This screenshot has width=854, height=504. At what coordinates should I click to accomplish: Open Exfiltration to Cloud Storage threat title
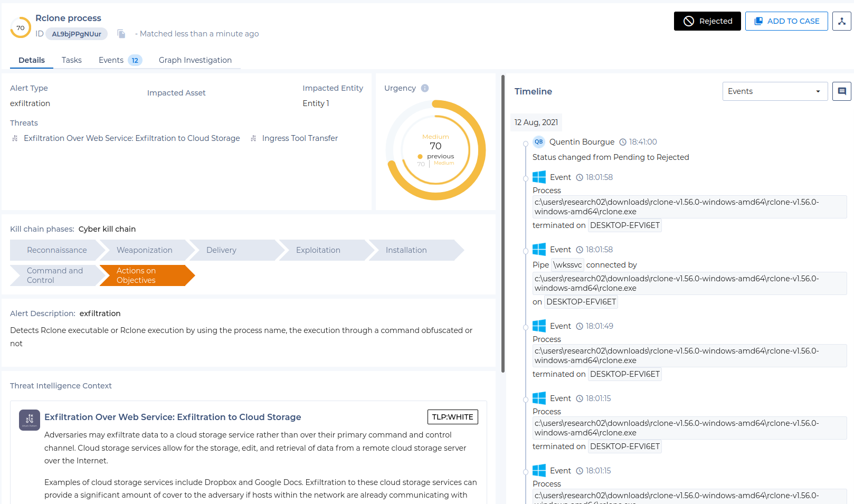click(x=173, y=417)
